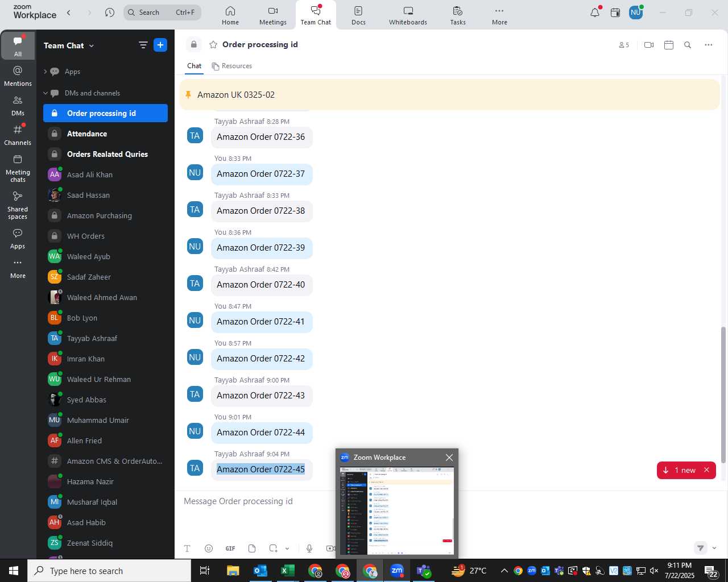Open Meeting chats in sidebar
728x582 pixels.
point(18,168)
